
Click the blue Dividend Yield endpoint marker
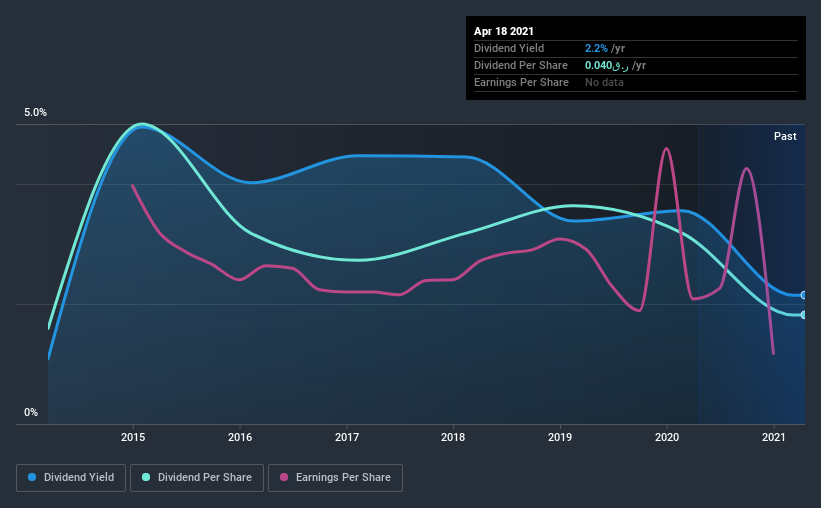803,295
